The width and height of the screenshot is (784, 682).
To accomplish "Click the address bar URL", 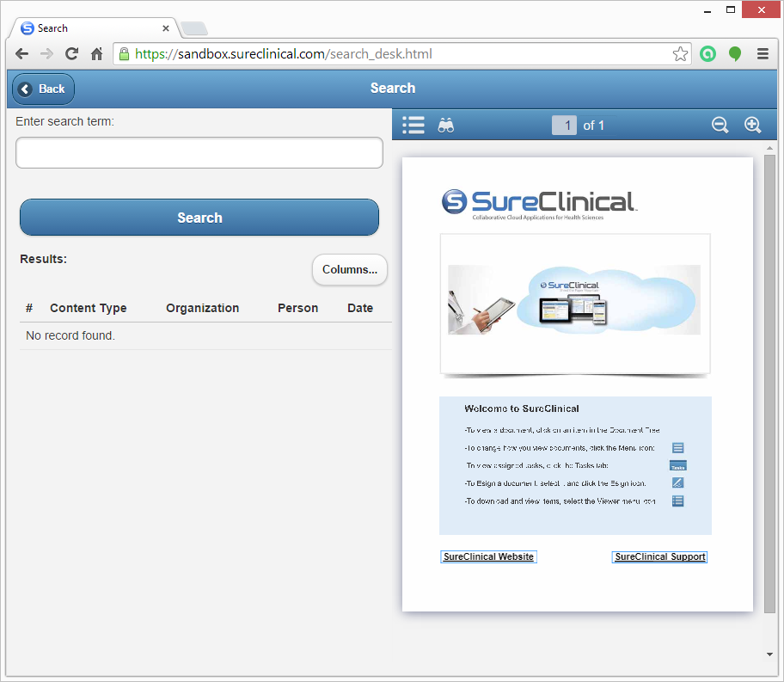I will coord(284,53).
